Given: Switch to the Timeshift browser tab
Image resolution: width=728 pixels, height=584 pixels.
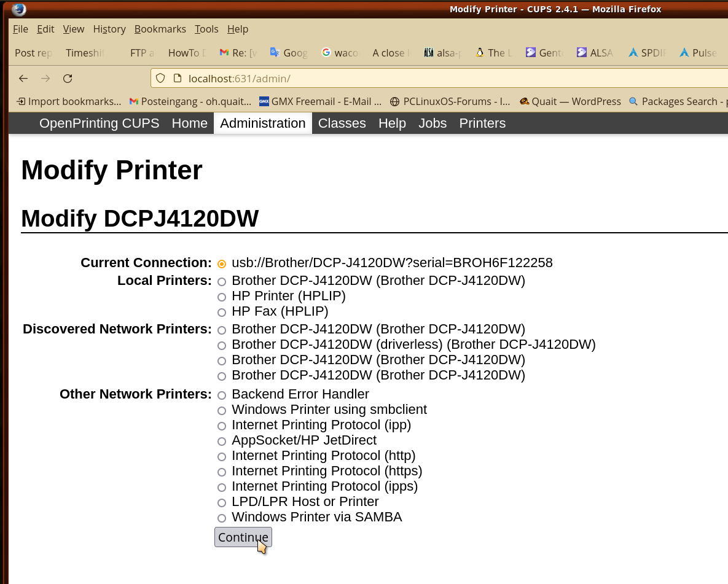Looking at the screenshot, I should (84, 53).
